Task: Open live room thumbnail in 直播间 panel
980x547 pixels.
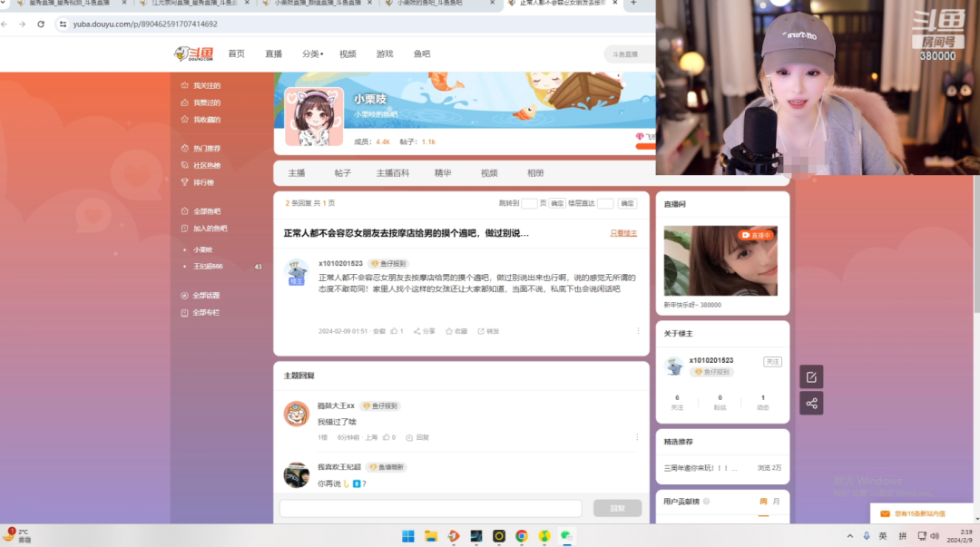Action: [720, 260]
